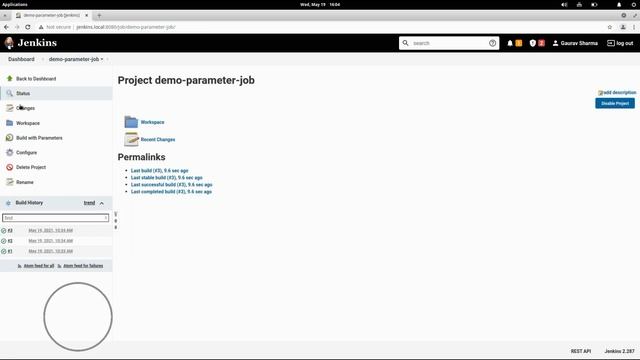This screenshot has width=640, height=360.
Task: Expand the demo-parameter-job breadcrumb dropdown arrow
Action: [102, 59]
